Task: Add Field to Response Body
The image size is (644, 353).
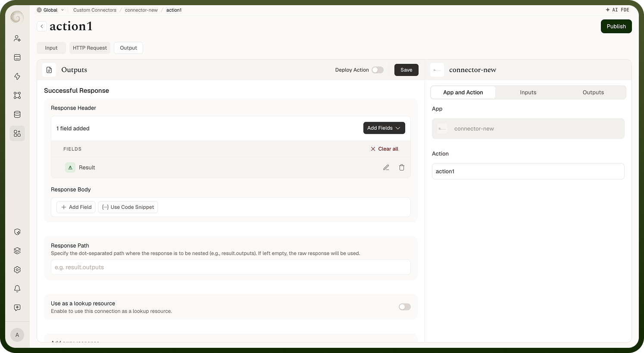Action: pos(76,207)
